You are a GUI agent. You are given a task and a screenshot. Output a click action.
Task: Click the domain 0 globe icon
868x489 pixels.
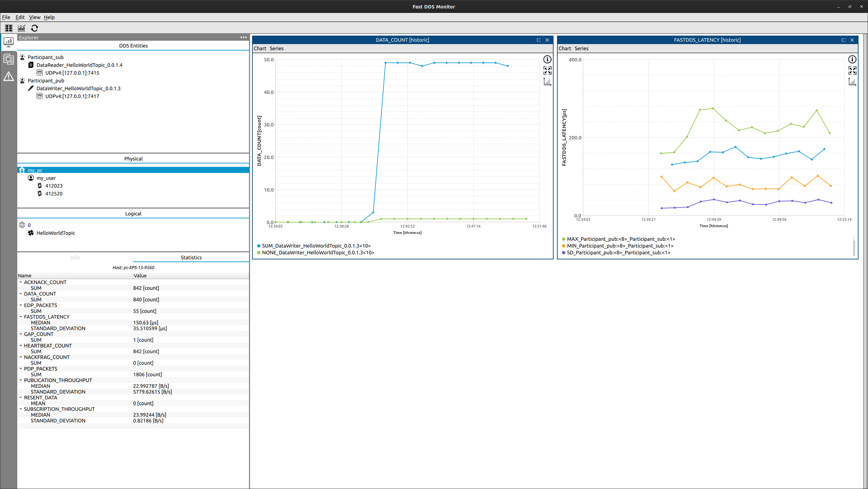click(x=22, y=225)
